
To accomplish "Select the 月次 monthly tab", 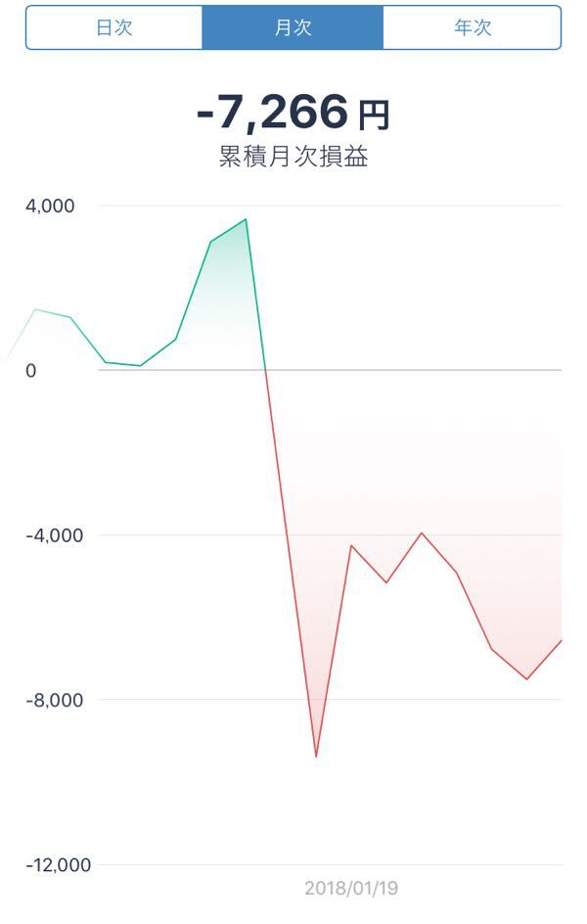I will 293,27.
